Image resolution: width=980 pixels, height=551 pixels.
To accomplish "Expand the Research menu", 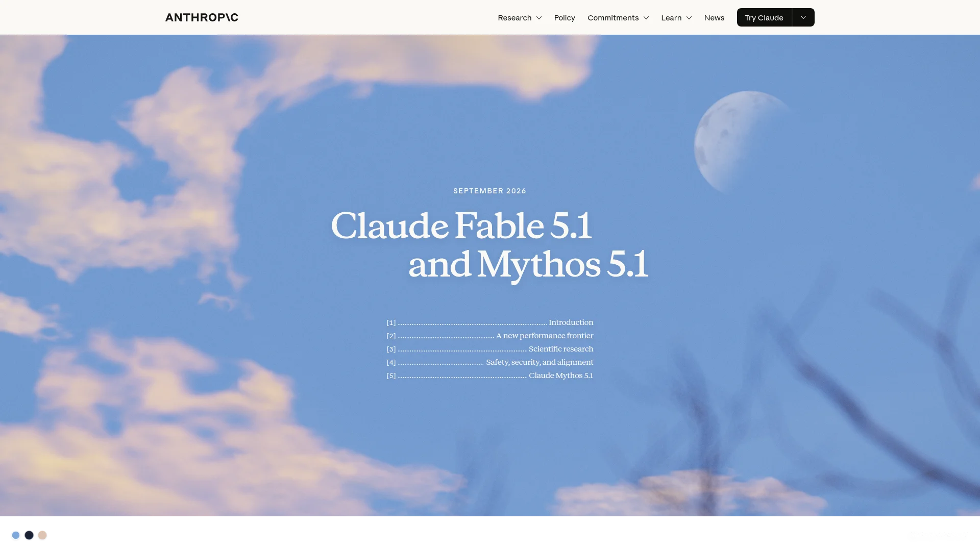I will click(520, 17).
